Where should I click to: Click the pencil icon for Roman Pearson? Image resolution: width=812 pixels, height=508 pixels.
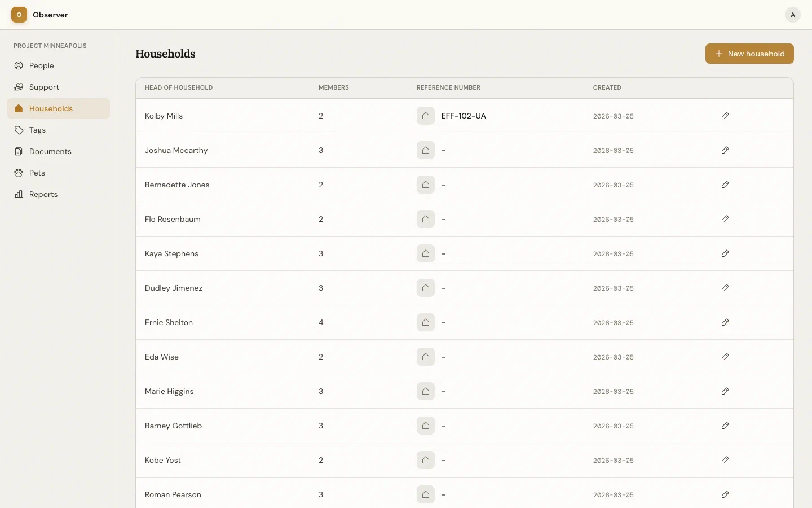pos(725,494)
